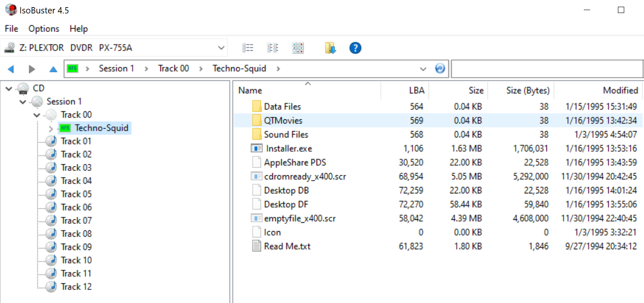Click chevron after Techno-Squid in breadcrumb
Screen dimensions: 644x303
click(278, 69)
